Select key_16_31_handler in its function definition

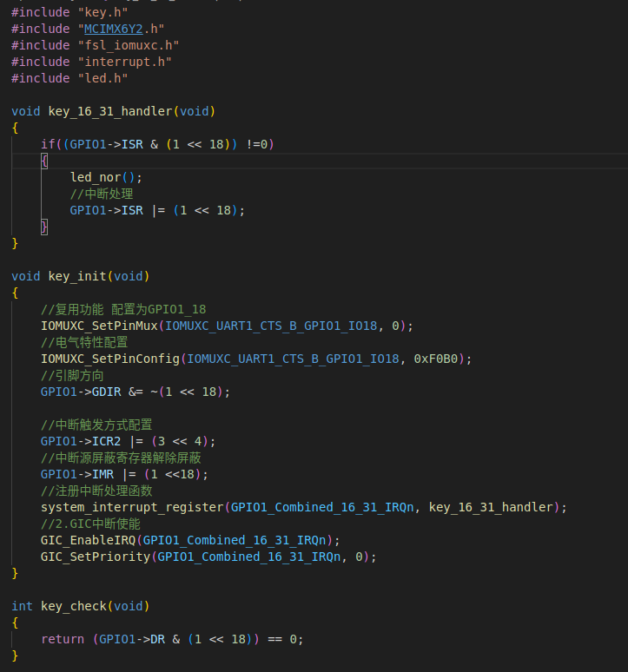pyautogui.click(x=109, y=111)
